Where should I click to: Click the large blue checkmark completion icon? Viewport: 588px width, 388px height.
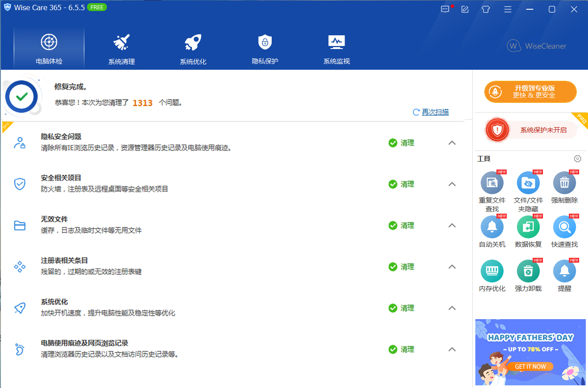22,96
